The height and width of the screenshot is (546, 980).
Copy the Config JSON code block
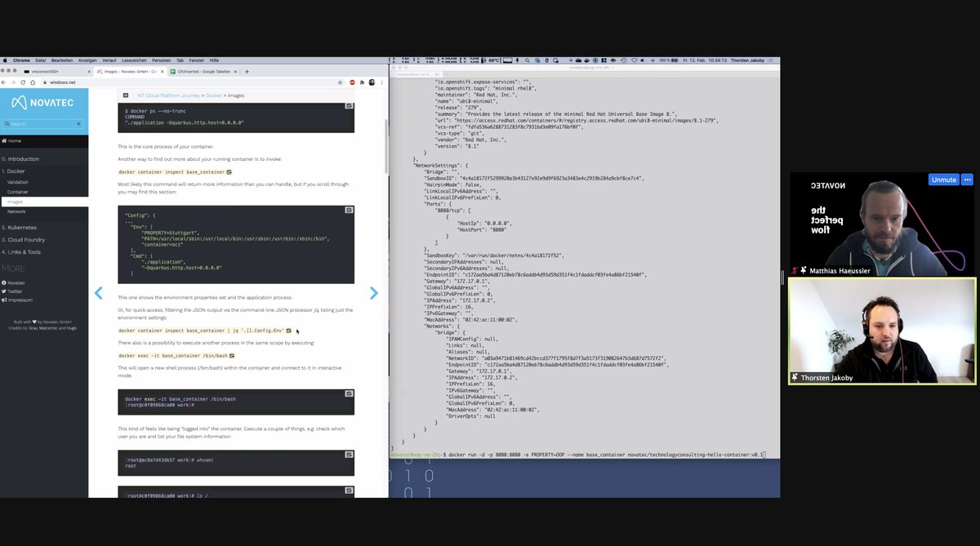pos(350,210)
